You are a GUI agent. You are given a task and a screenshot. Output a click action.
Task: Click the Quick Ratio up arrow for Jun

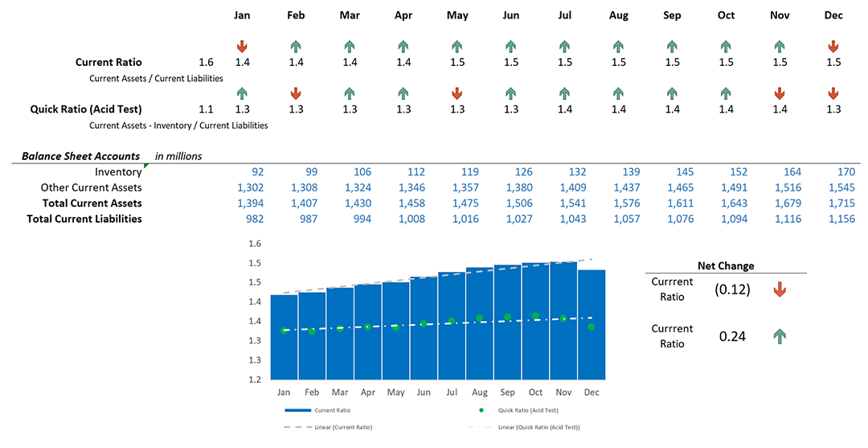(510, 93)
